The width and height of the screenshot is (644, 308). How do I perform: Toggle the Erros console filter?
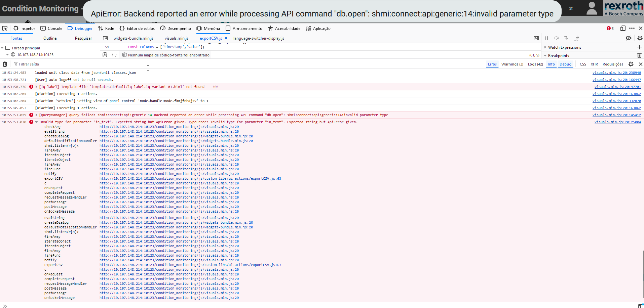492,64
